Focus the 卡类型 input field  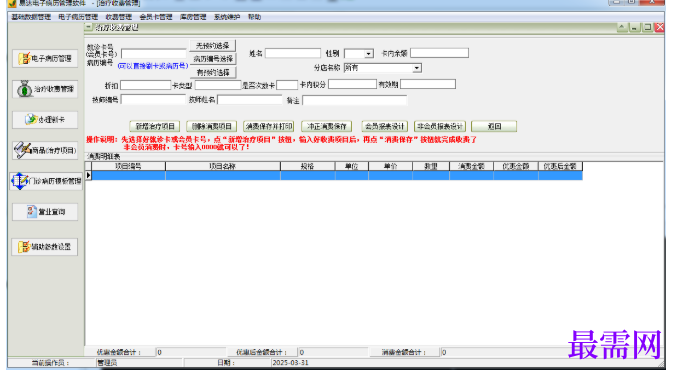(218, 85)
